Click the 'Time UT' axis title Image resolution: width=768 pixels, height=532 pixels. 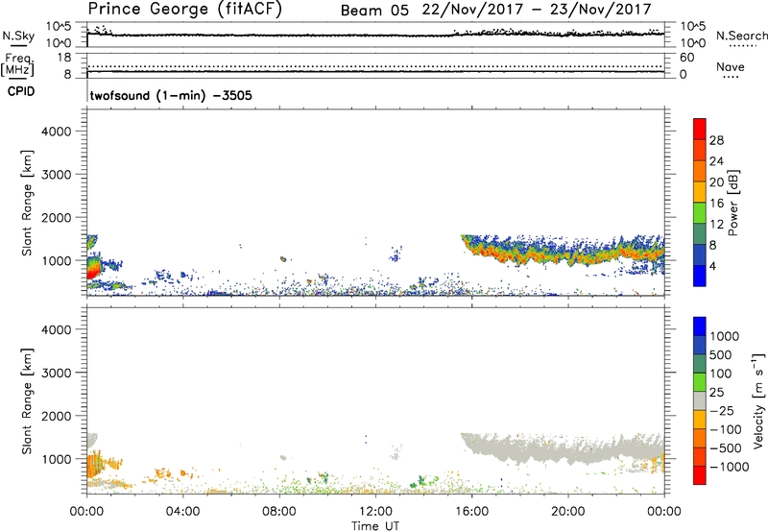pyautogui.click(x=375, y=525)
